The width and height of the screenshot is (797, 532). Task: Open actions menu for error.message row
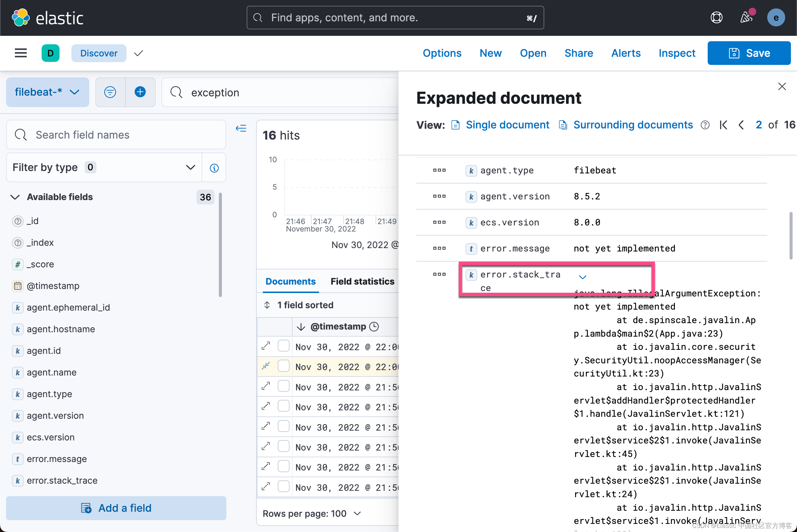pos(439,248)
